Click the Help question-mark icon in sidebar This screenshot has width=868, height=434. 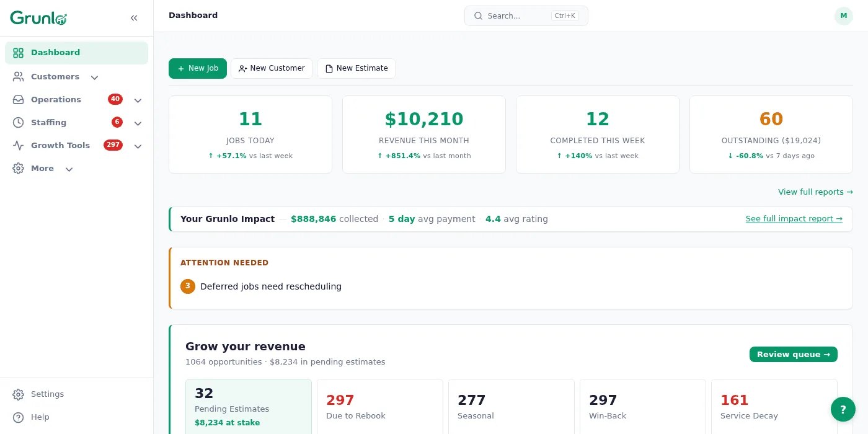[x=19, y=417]
